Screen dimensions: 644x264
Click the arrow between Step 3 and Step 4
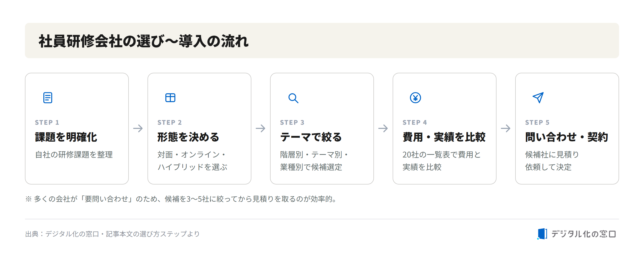click(x=383, y=128)
